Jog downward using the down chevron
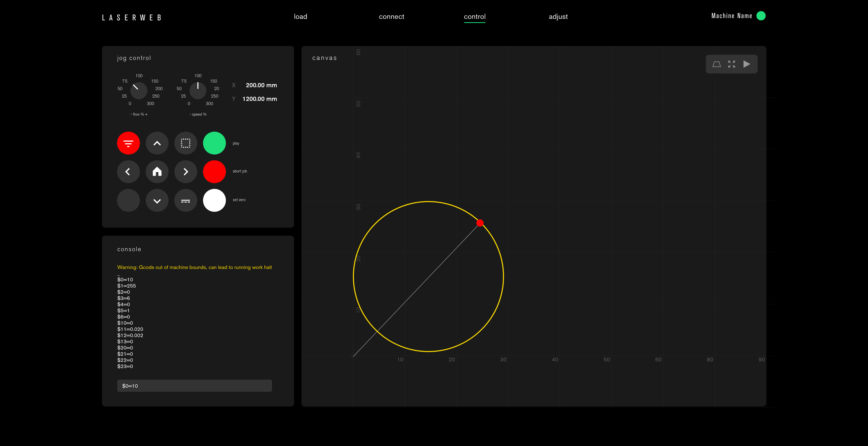The image size is (868, 446). (157, 200)
